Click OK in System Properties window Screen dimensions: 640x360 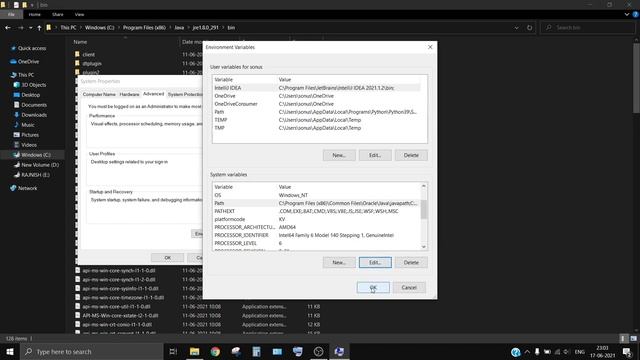pyautogui.click(x=167, y=258)
